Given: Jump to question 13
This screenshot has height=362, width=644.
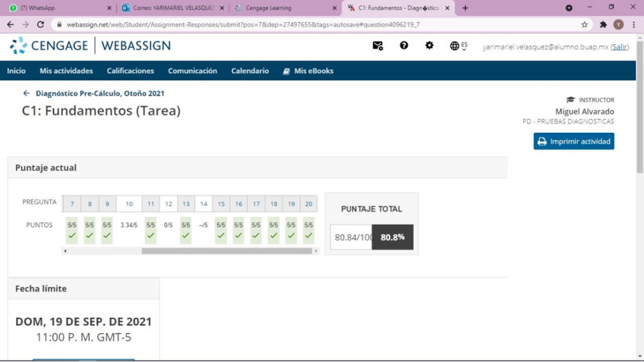Looking at the screenshot, I should [x=186, y=204].
